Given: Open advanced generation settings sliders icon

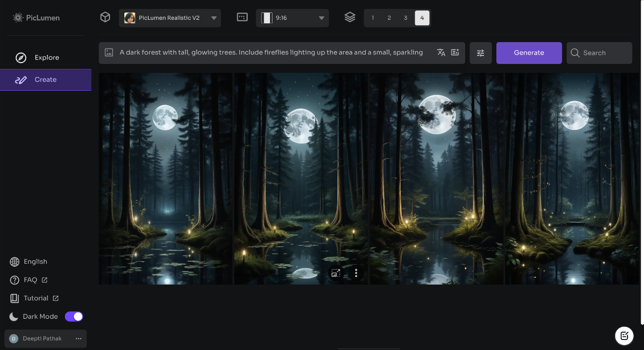Looking at the screenshot, I should pyautogui.click(x=481, y=53).
